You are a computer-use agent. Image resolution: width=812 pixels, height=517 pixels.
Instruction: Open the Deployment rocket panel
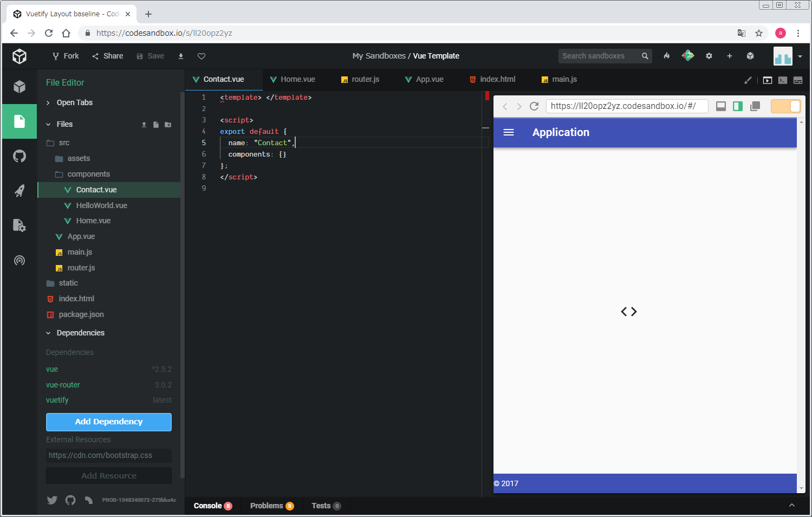pyautogui.click(x=20, y=191)
